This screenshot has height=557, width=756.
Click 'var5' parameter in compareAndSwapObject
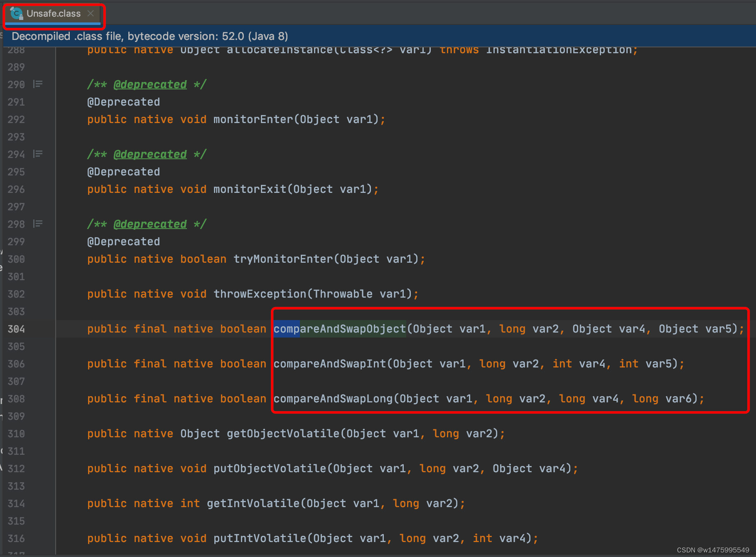(x=719, y=329)
